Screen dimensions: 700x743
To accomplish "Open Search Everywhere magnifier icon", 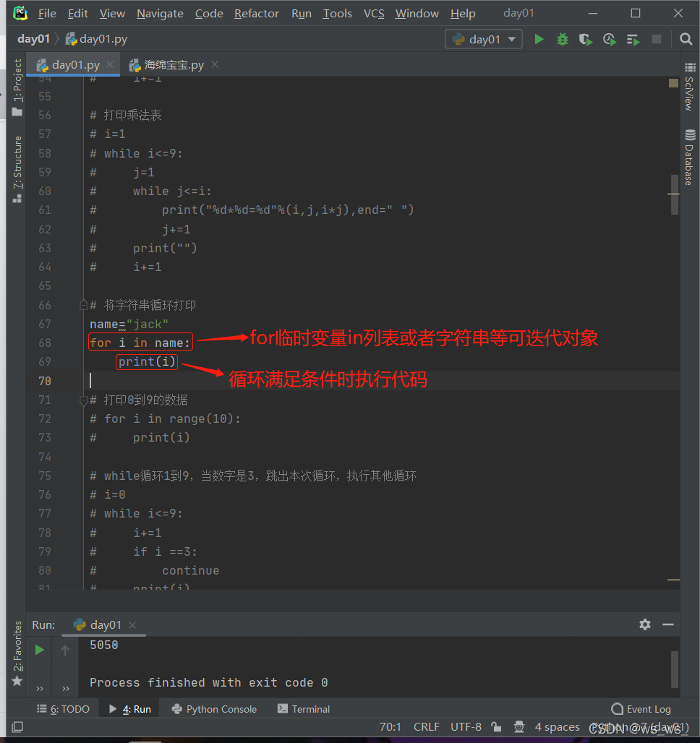I will point(686,39).
